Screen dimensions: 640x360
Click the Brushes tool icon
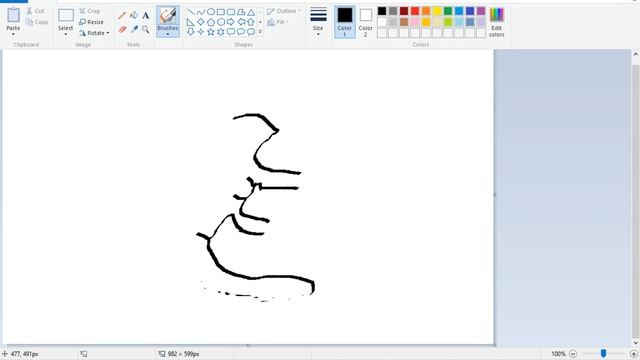pos(167,16)
